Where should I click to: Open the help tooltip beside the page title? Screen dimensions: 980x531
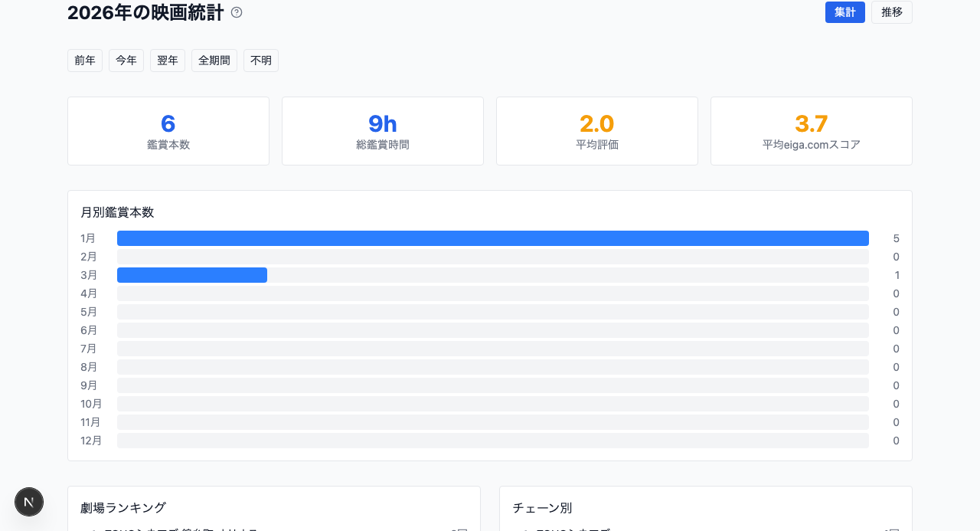pos(235,12)
